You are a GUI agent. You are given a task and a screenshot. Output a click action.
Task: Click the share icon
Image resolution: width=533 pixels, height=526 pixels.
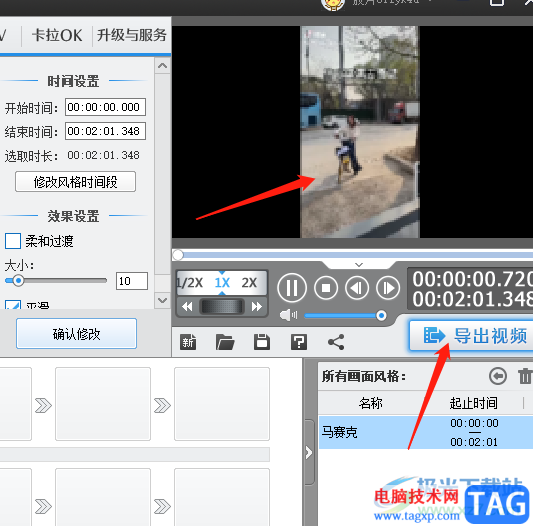[x=336, y=342]
